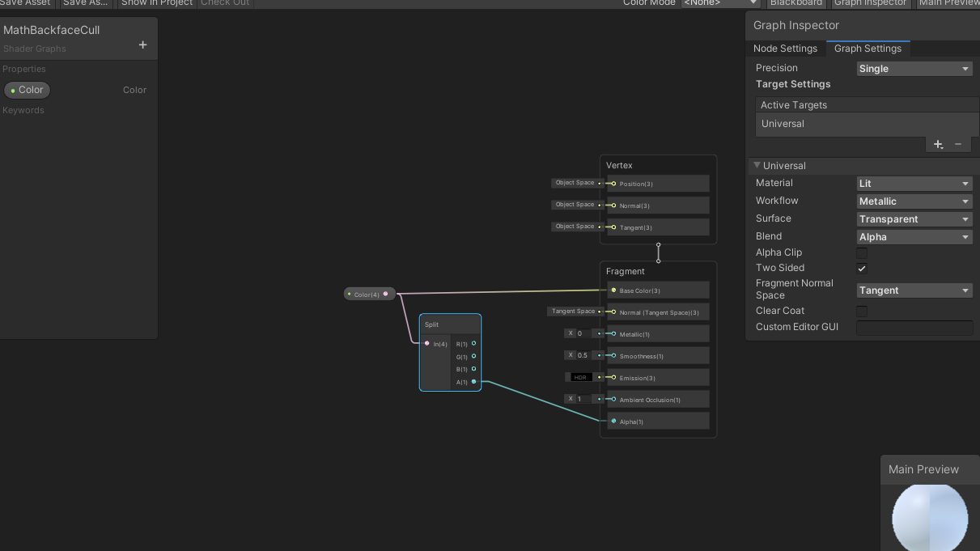Image resolution: width=980 pixels, height=551 pixels.
Task: Click the Color(4) property node output port
Action: click(386, 295)
